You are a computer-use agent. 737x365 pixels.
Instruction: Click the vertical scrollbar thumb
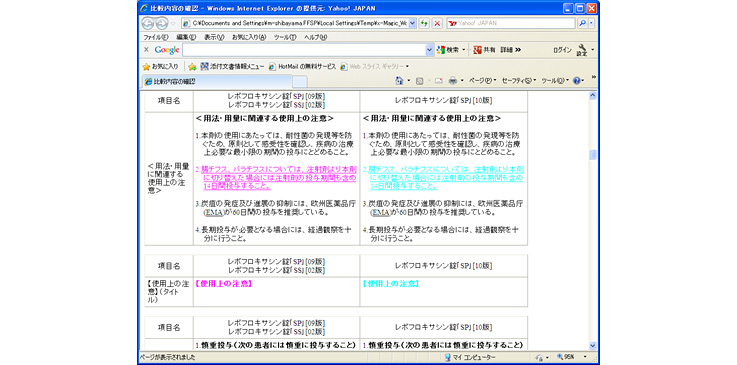[x=592, y=155]
